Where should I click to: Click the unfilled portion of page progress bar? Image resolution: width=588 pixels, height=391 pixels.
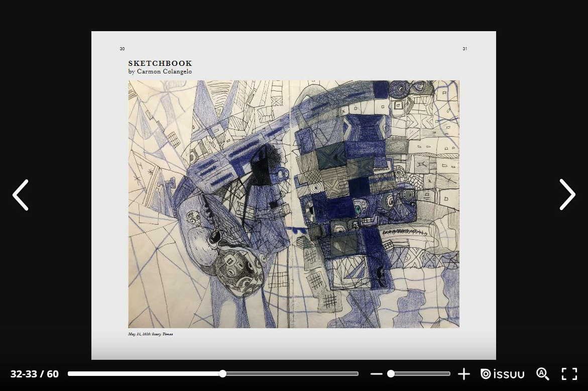coord(291,374)
